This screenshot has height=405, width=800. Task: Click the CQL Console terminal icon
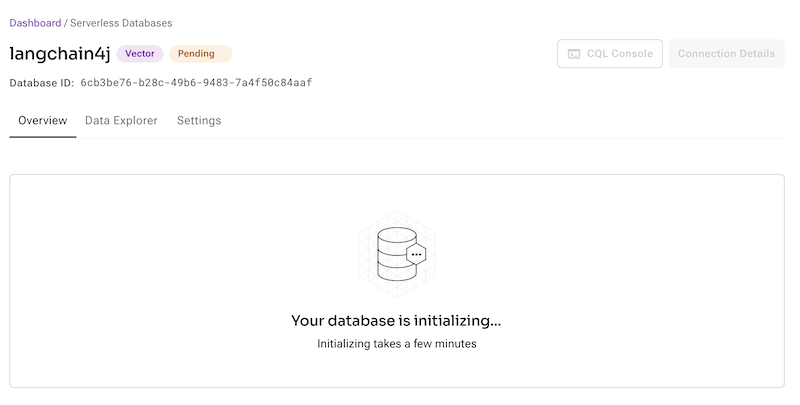(574, 54)
